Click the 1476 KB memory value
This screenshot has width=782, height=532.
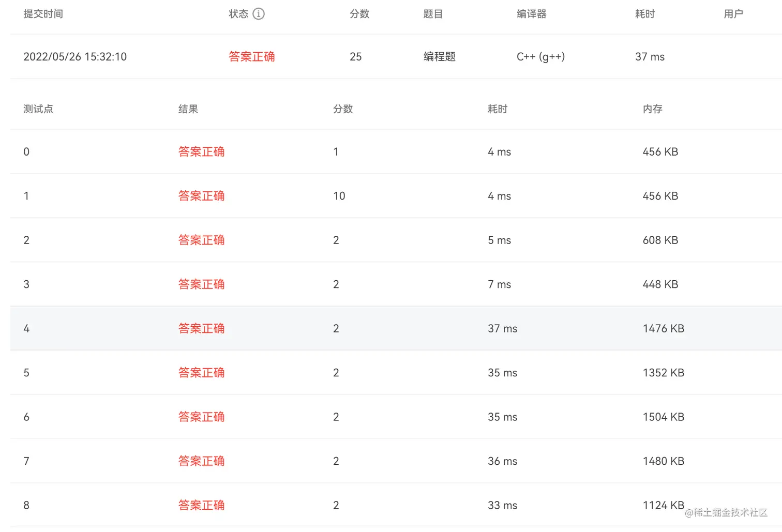663,328
